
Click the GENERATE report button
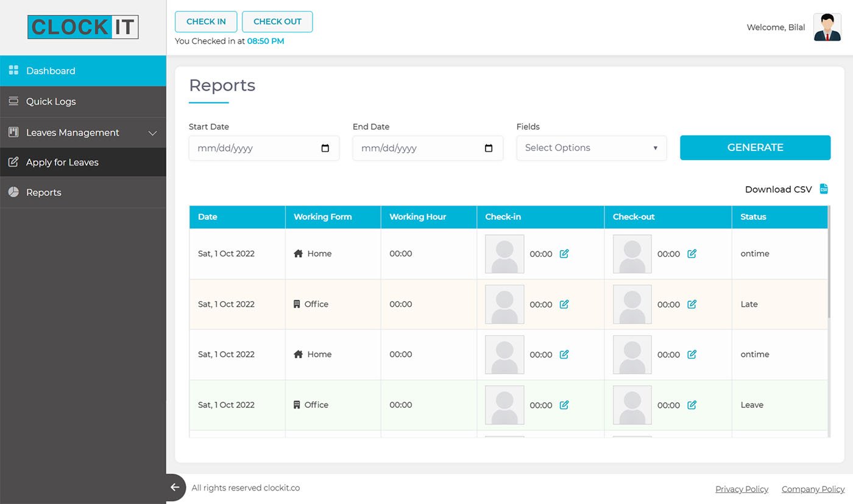[x=755, y=148]
